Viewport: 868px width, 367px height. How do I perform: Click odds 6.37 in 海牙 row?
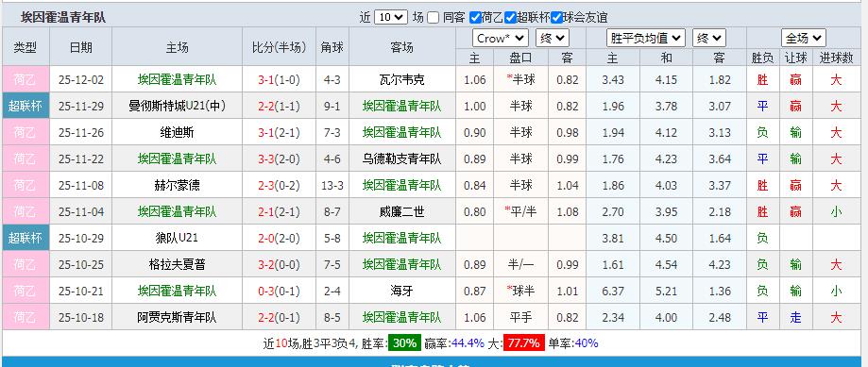click(x=613, y=292)
